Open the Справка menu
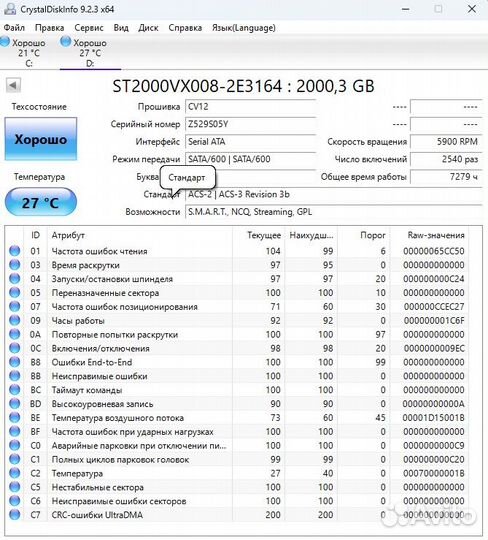This screenshot has width=488, height=540. coord(185,28)
